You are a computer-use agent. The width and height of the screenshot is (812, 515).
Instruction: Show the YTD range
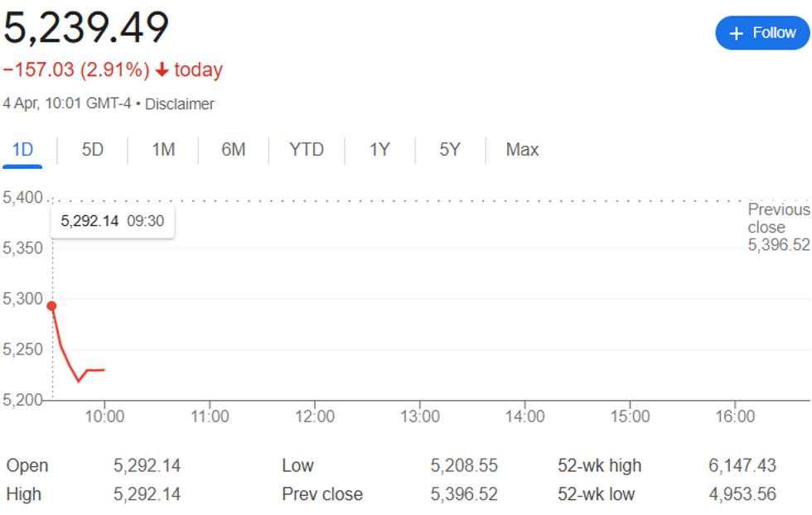307,150
